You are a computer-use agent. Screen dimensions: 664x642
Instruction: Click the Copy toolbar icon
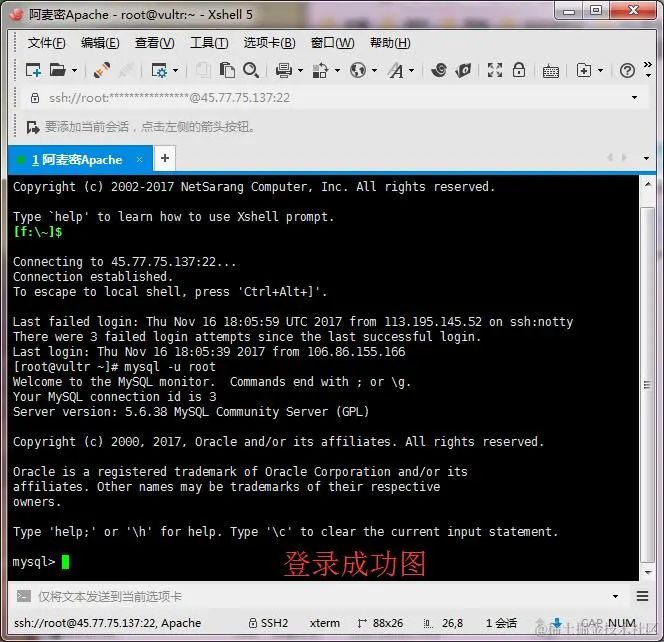(203, 70)
